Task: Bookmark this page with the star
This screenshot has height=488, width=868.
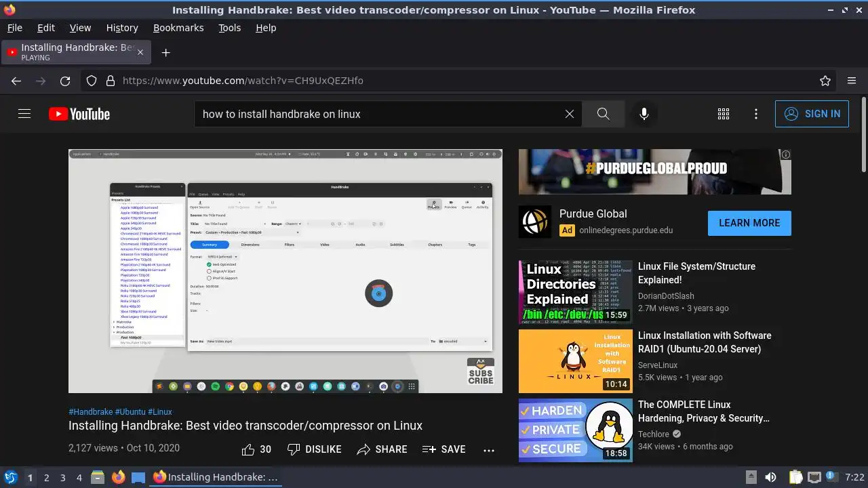Action: 825,81
